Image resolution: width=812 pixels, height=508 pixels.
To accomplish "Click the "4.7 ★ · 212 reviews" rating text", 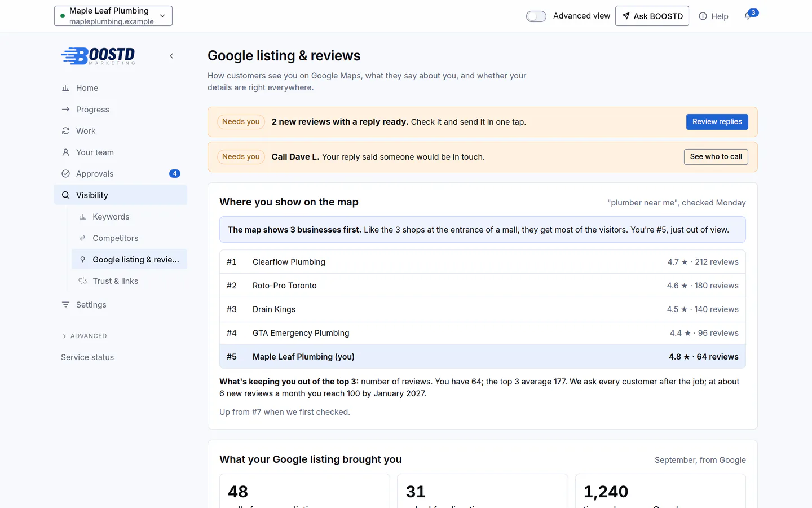I will pyautogui.click(x=703, y=262).
